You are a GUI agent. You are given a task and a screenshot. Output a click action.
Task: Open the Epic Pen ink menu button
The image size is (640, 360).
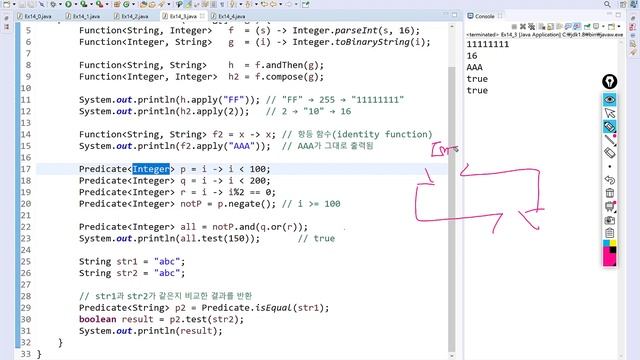pyautogui.click(x=609, y=82)
